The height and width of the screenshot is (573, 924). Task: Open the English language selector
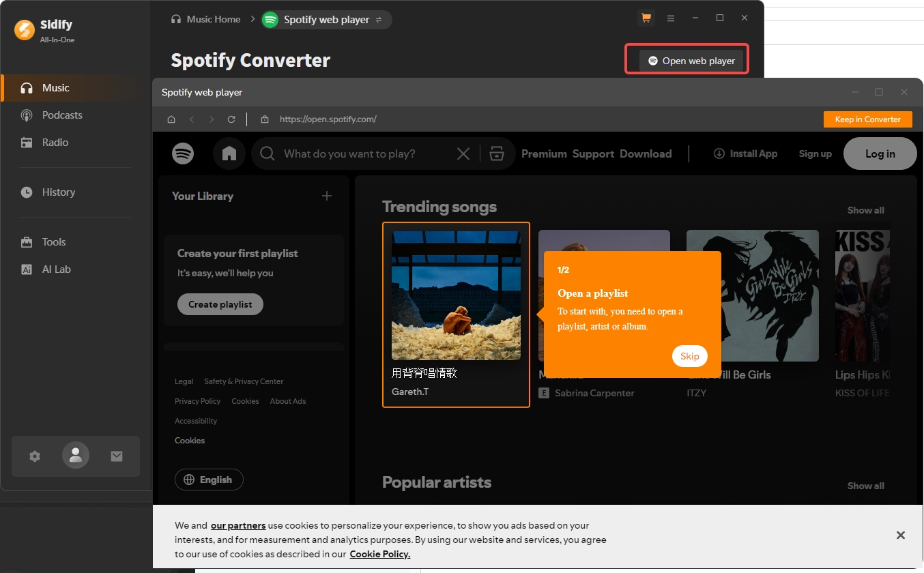209,480
